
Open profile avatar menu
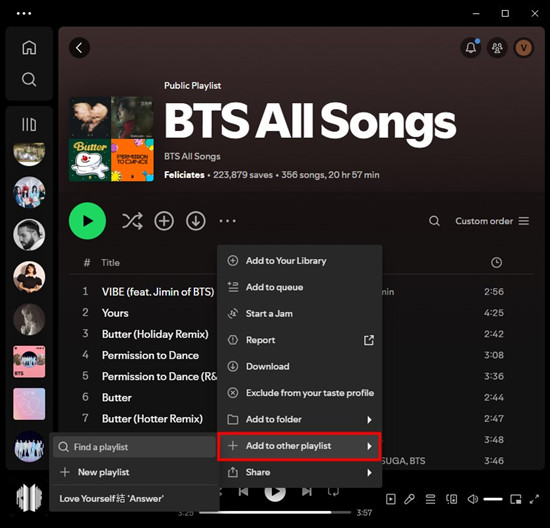[x=524, y=48]
